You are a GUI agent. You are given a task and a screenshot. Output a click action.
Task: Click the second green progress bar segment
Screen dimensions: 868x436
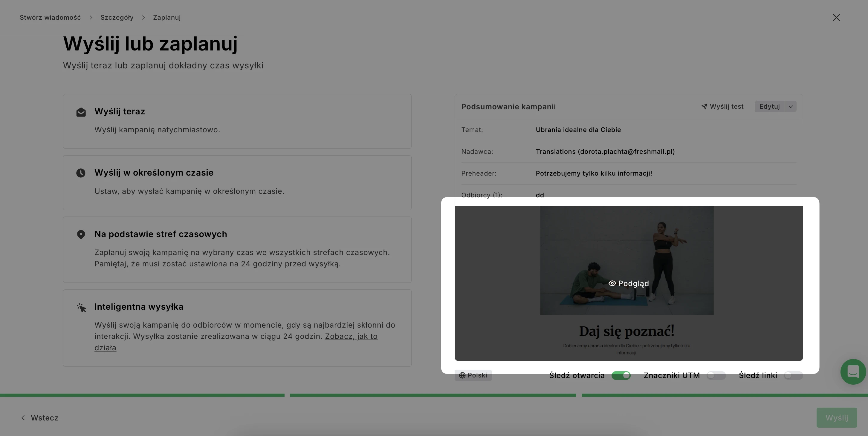point(433,395)
